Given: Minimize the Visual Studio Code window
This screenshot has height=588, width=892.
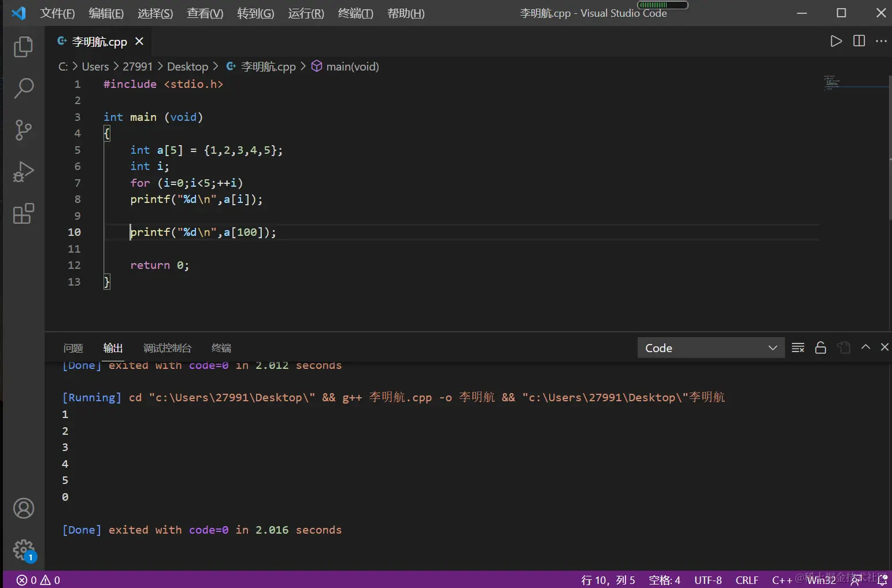Looking at the screenshot, I should (x=802, y=13).
